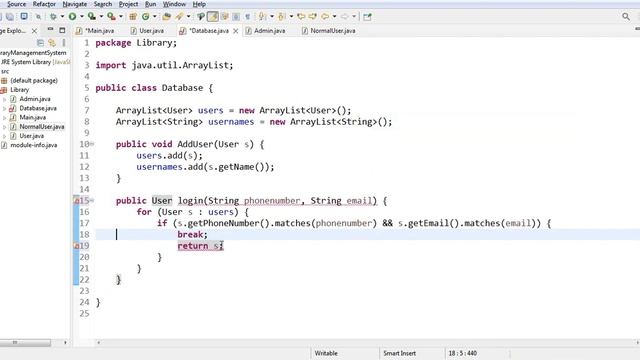Run the program with the green play icon

pos(72,17)
